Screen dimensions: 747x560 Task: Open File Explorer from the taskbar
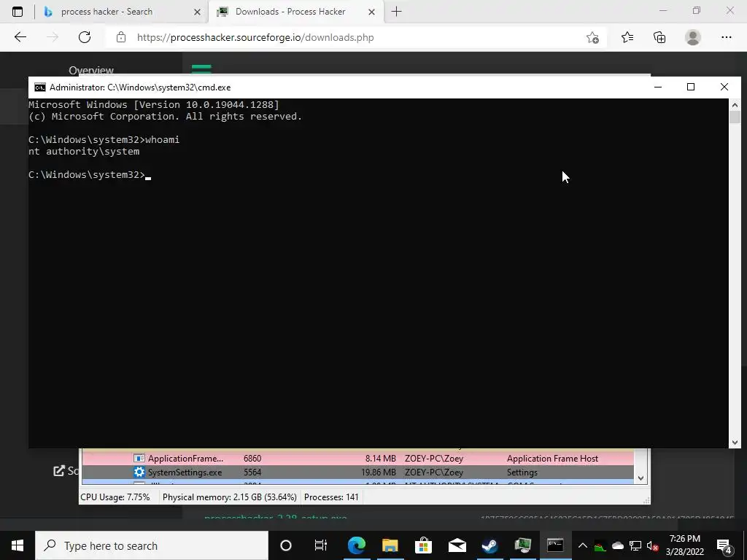(390, 545)
